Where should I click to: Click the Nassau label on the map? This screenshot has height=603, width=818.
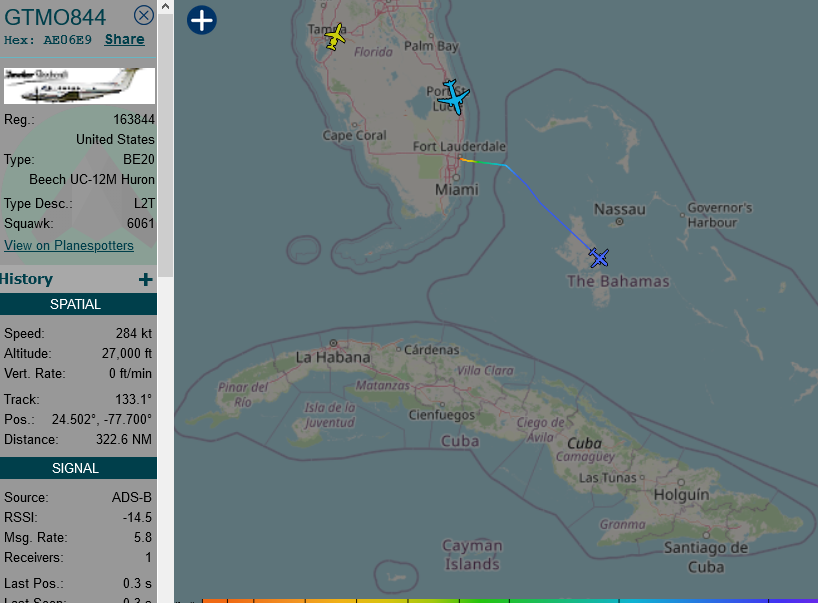pyautogui.click(x=620, y=209)
